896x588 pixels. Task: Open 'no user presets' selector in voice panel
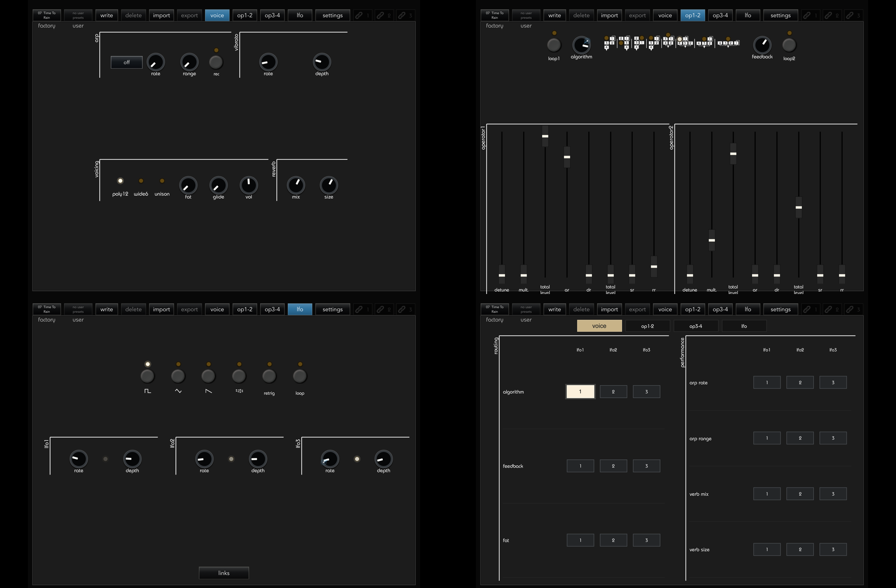click(78, 15)
